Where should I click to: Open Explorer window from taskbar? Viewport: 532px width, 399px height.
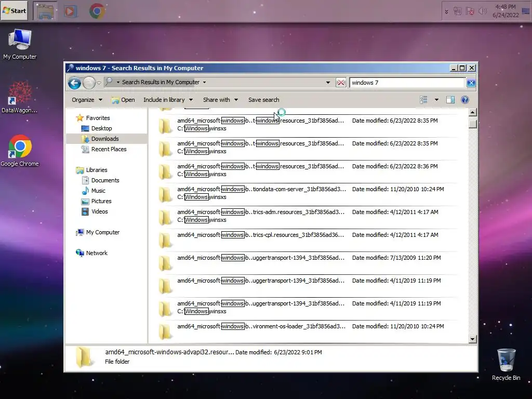[45, 11]
